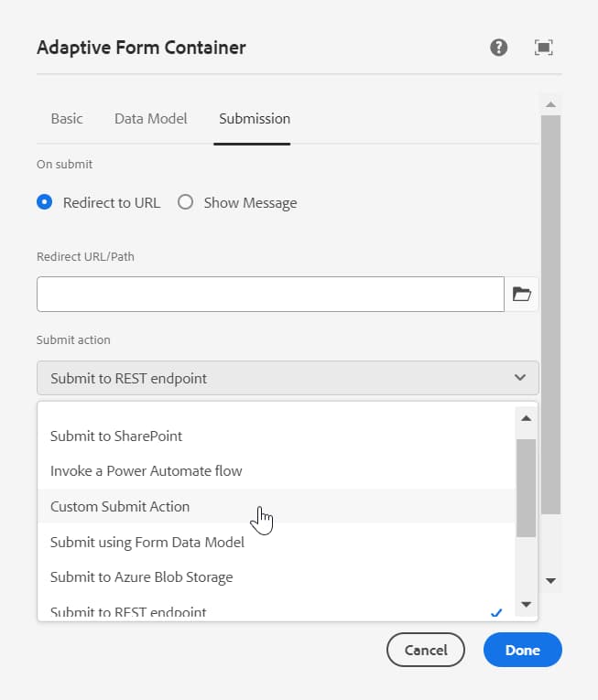Image resolution: width=598 pixels, height=700 pixels.
Task: Open the help icon for Adaptive Form Container
Action: (x=498, y=48)
